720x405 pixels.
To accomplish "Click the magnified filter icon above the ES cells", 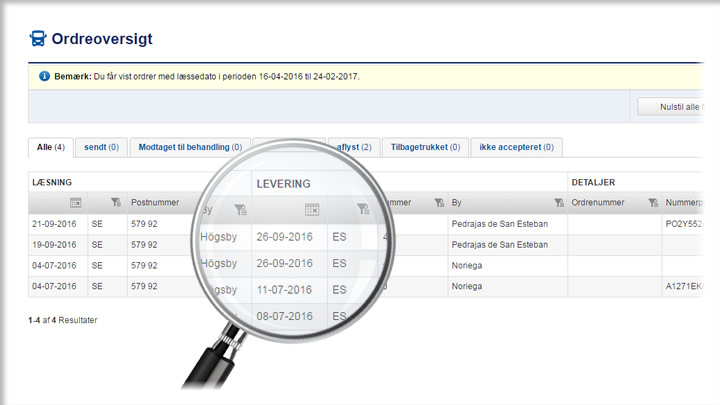I will 363,210.
